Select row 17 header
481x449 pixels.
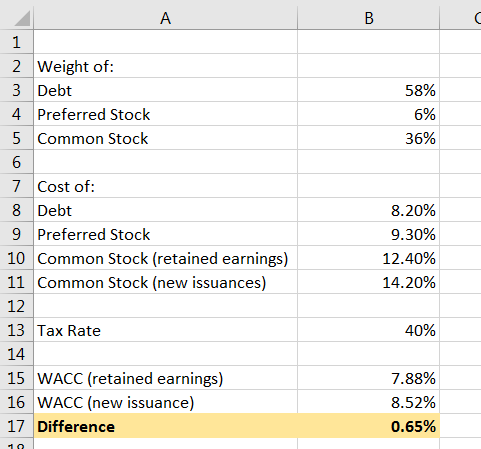(x=16, y=426)
